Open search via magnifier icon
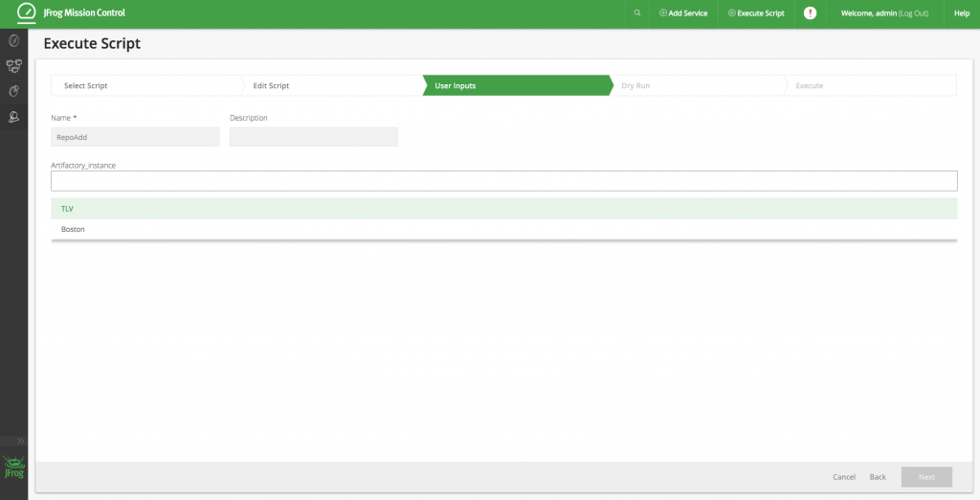 [x=636, y=13]
